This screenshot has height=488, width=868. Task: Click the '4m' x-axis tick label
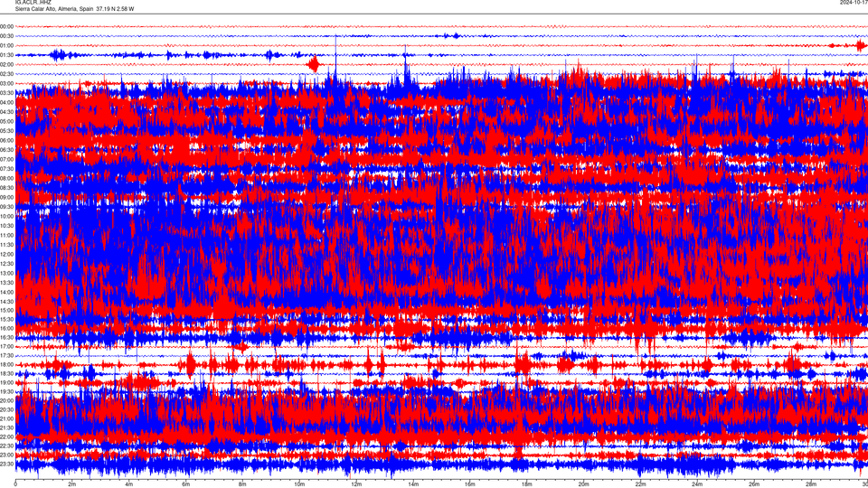coord(129,484)
